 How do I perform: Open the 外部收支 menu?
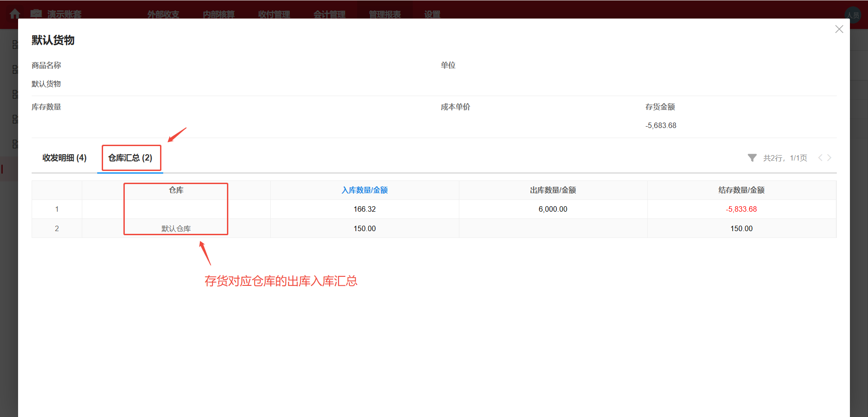163,14
